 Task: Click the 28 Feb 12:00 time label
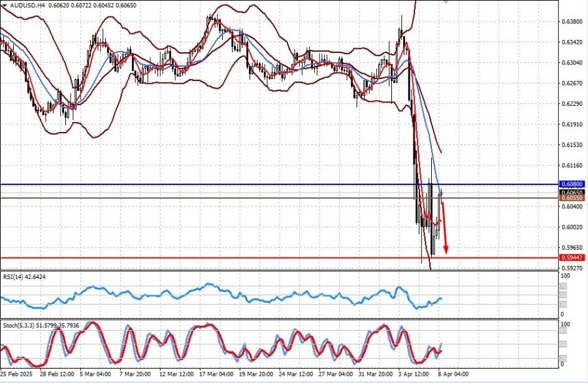[56, 375]
